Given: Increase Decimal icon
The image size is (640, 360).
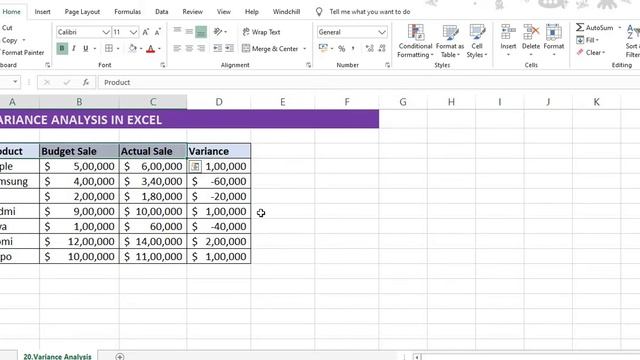Looking at the screenshot, I should point(370,49).
